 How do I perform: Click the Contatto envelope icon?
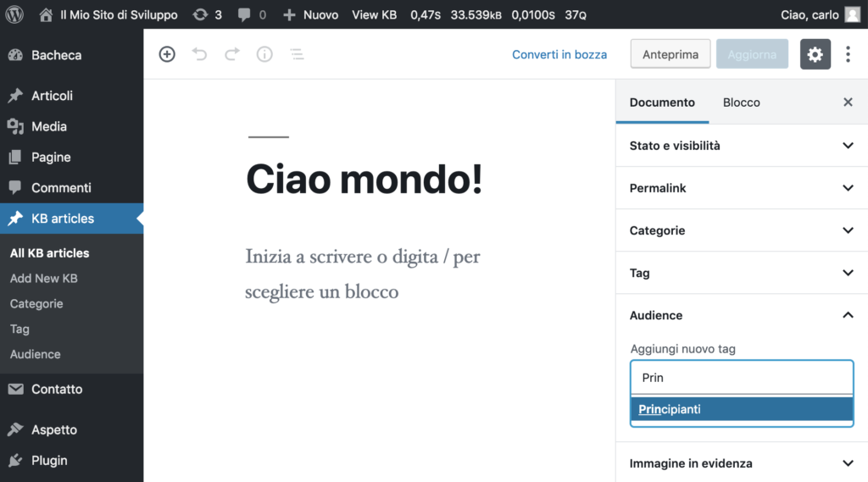(15, 389)
